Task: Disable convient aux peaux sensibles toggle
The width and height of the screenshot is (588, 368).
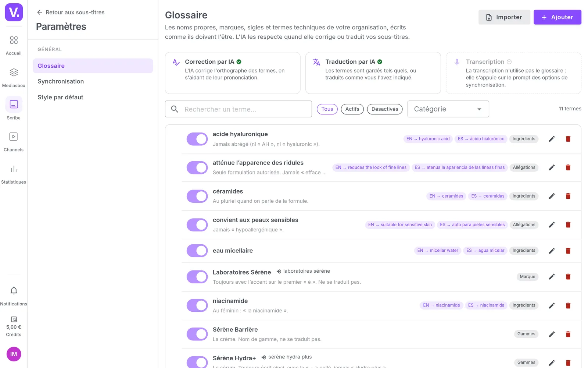Action: (x=197, y=225)
